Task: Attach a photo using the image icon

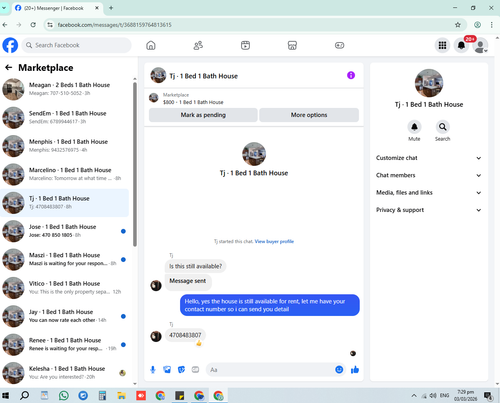Action: pos(167,370)
